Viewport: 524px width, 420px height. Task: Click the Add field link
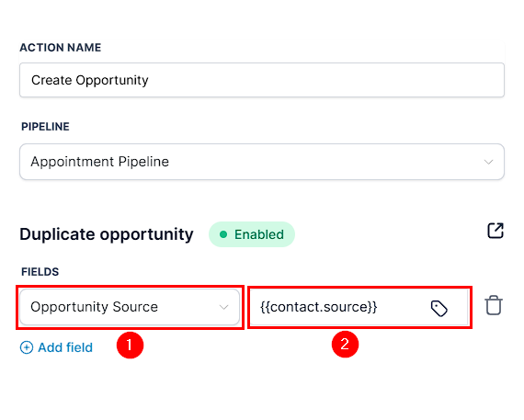click(x=56, y=347)
